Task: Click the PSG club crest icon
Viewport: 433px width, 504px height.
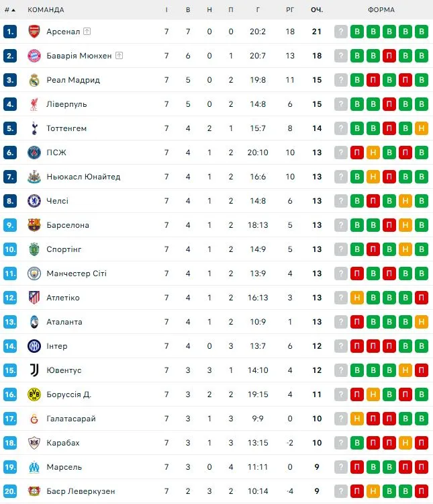Action: [34, 153]
